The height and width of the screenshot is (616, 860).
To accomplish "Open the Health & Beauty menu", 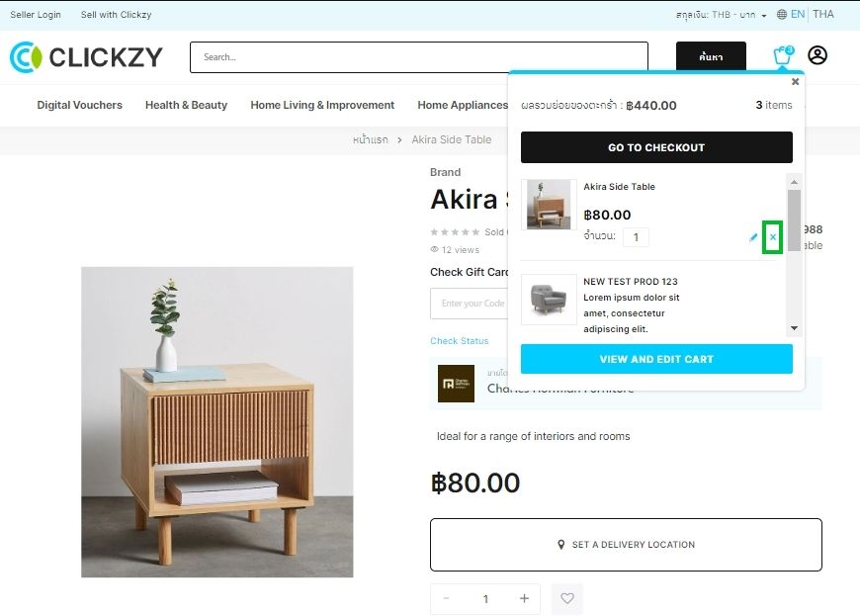I will [x=186, y=105].
